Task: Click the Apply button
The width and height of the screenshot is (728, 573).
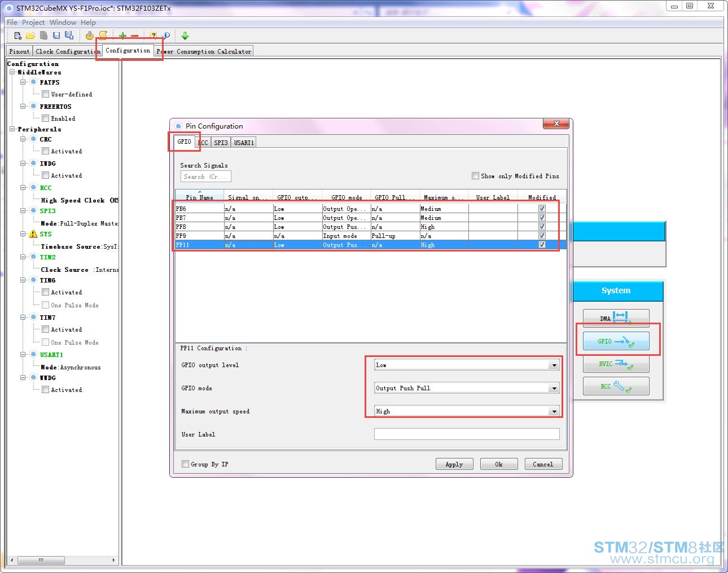Action: (454, 464)
